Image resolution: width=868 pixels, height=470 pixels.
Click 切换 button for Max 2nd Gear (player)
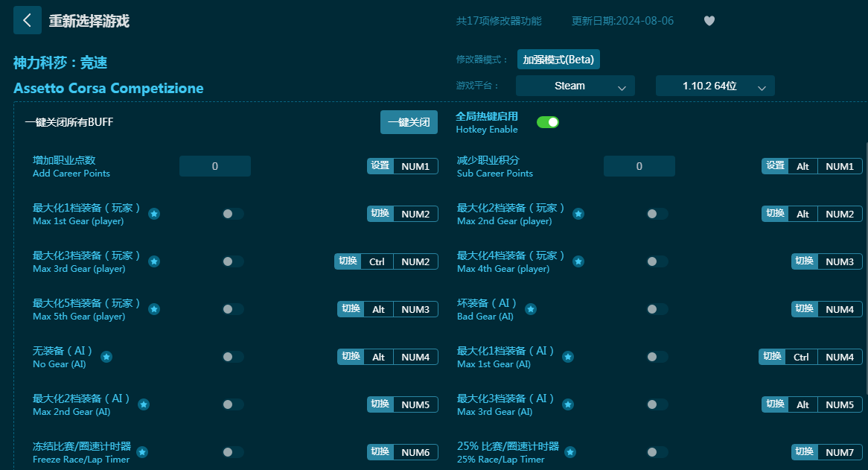775,214
